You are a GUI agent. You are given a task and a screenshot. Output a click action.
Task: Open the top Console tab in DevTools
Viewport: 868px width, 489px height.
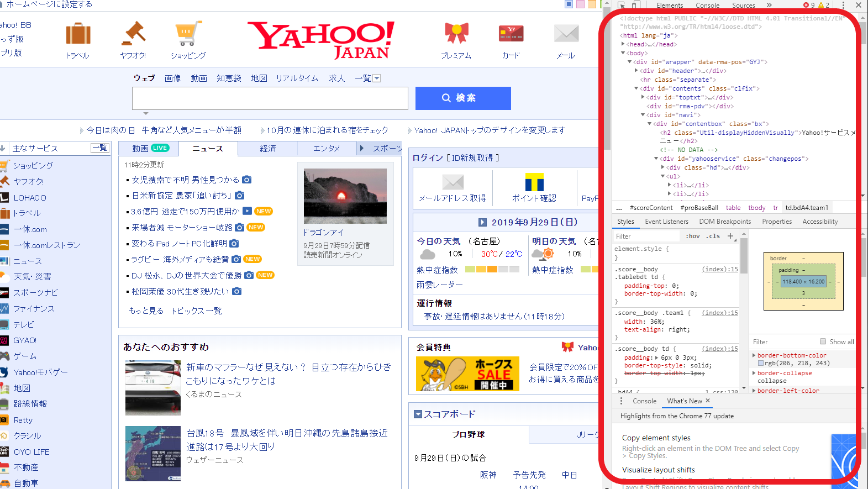708,5
